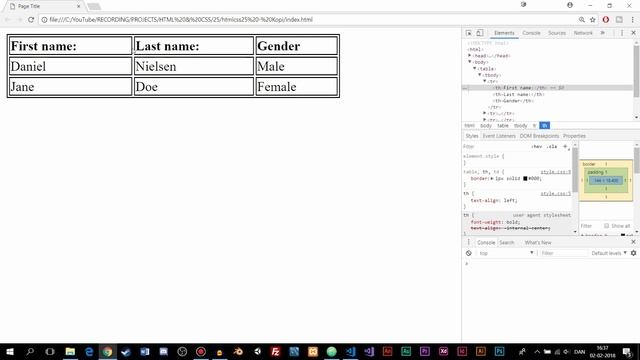This screenshot has width=640, height=360.
Task: Click the table breadcrumb
Action: pyautogui.click(x=502, y=126)
